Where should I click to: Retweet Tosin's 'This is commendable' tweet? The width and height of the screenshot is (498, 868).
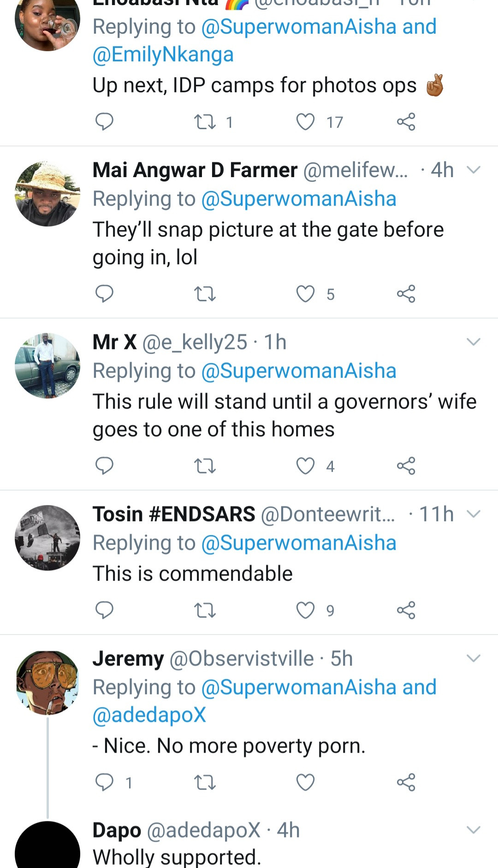click(205, 610)
